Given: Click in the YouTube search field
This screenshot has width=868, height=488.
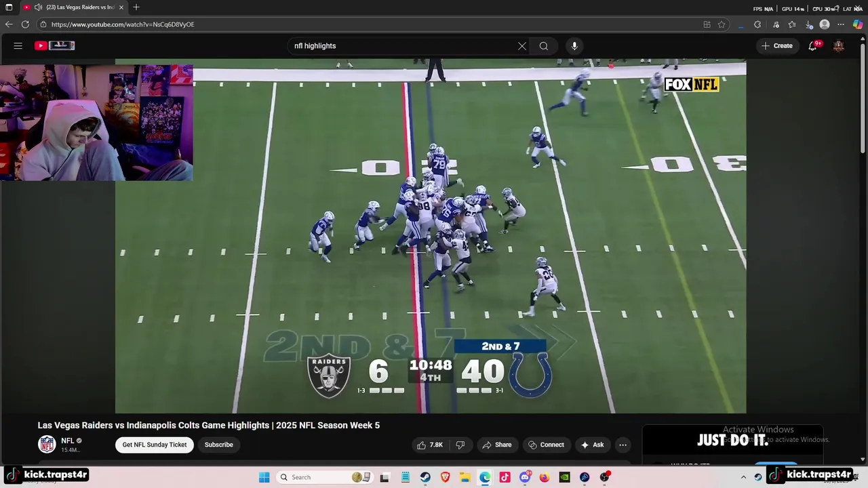Looking at the screenshot, I should click(403, 46).
